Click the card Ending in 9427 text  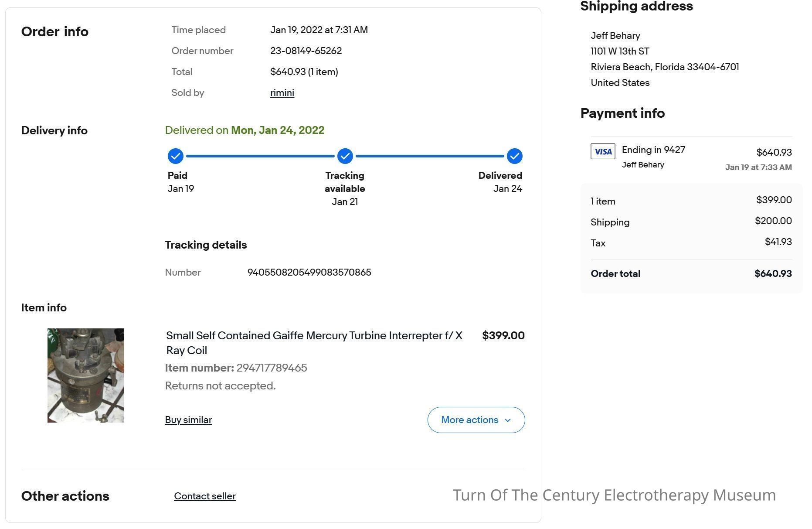click(x=653, y=150)
